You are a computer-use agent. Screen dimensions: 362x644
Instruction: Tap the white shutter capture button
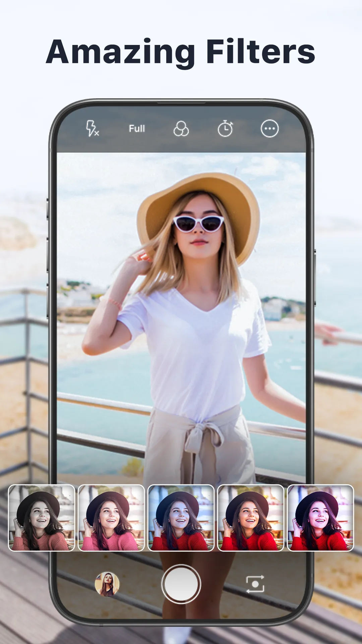point(181,584)
